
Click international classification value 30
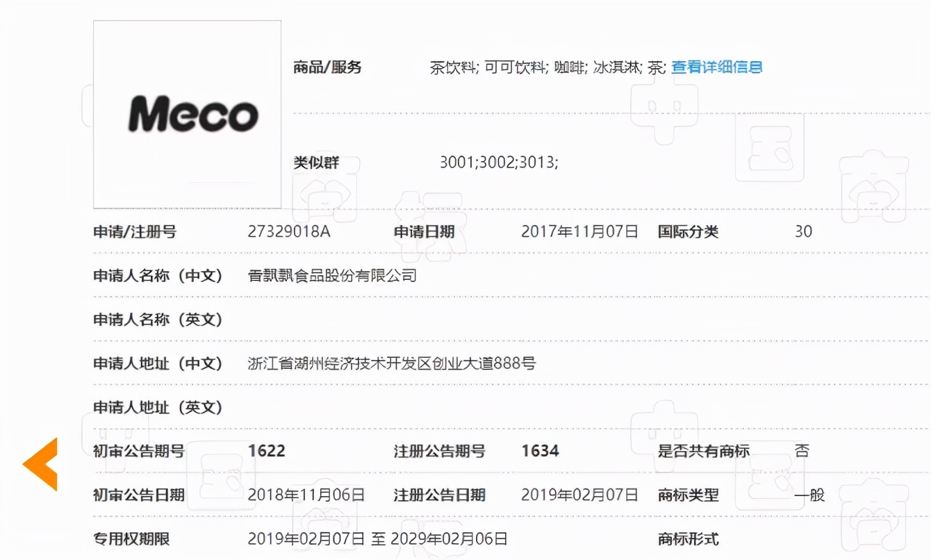coord(802,231)
